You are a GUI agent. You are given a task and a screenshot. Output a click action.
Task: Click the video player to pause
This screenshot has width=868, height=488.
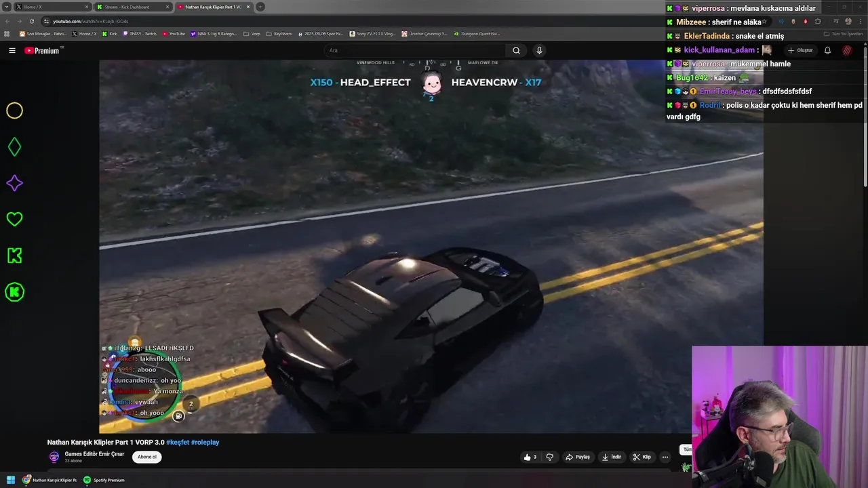pyautogui.click(x=431, y=247)
